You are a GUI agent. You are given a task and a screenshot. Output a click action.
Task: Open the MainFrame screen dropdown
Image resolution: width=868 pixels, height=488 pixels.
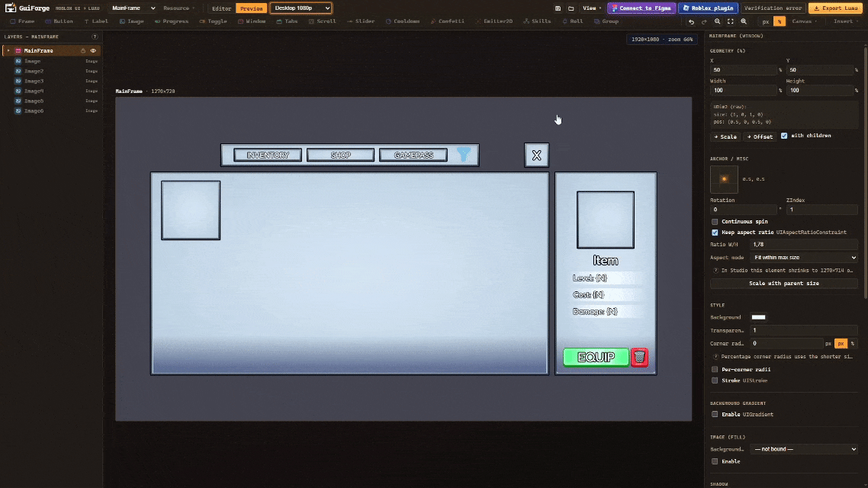click(133, 8)
